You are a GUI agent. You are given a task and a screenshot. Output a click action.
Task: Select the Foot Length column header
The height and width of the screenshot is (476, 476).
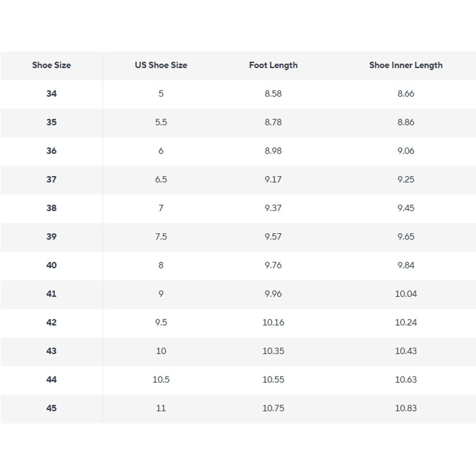point(273,65)
